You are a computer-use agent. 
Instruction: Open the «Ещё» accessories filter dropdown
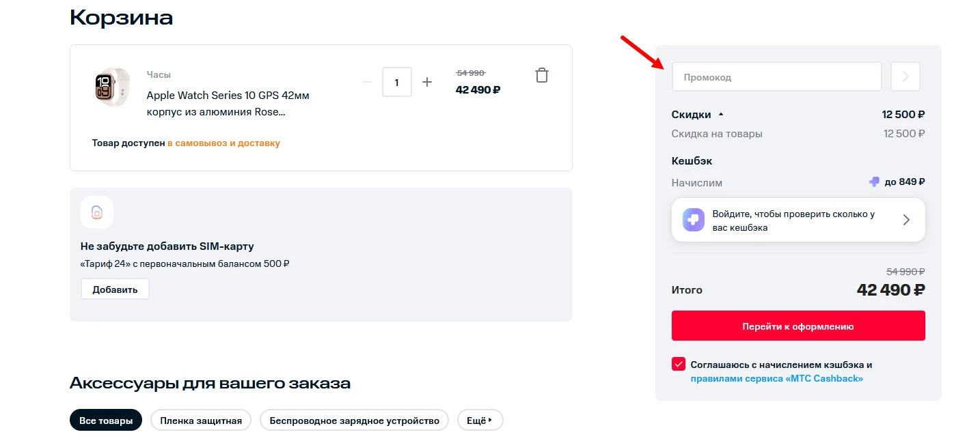(480, 420)
